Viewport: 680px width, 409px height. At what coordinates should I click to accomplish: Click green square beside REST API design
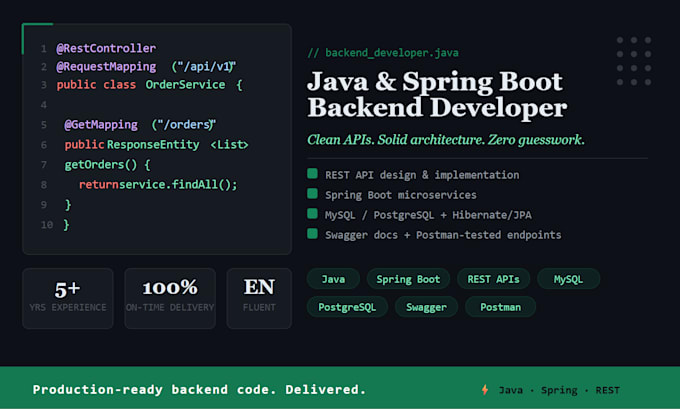click(312, 173)
